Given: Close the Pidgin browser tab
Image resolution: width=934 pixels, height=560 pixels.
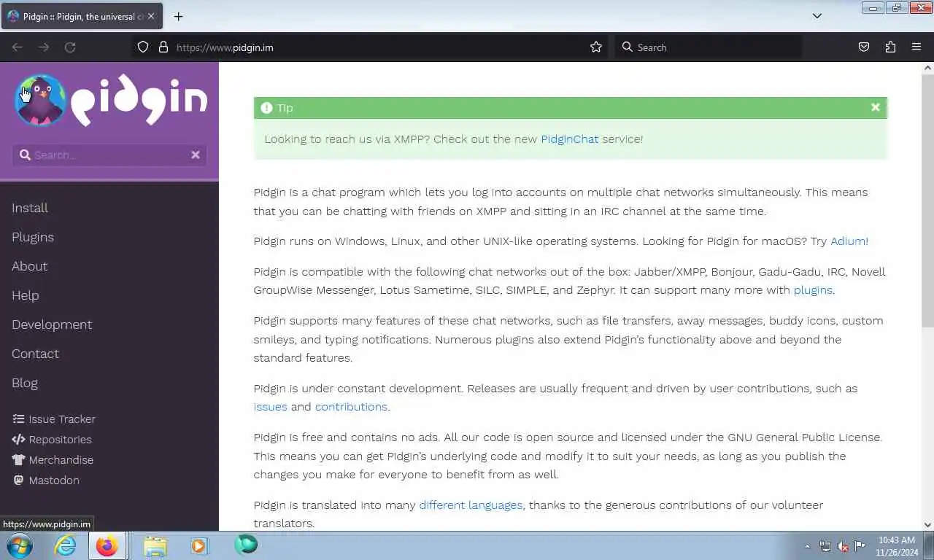Looking at the screenshot, I should click(151, 16).
